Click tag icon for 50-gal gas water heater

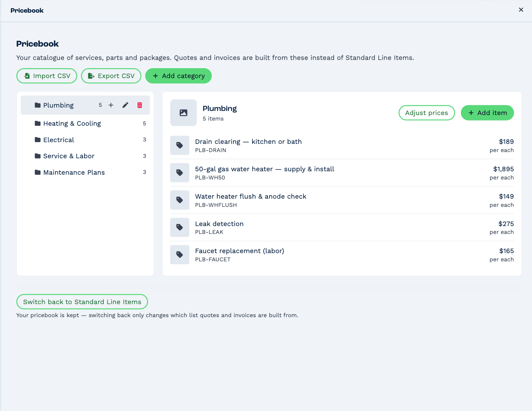coord(180,173)
